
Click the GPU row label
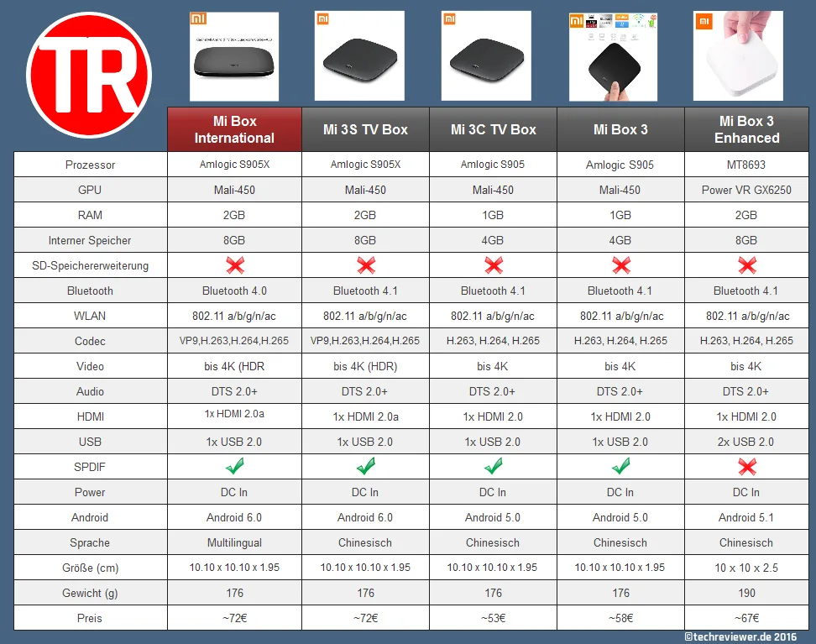point(90,190)
